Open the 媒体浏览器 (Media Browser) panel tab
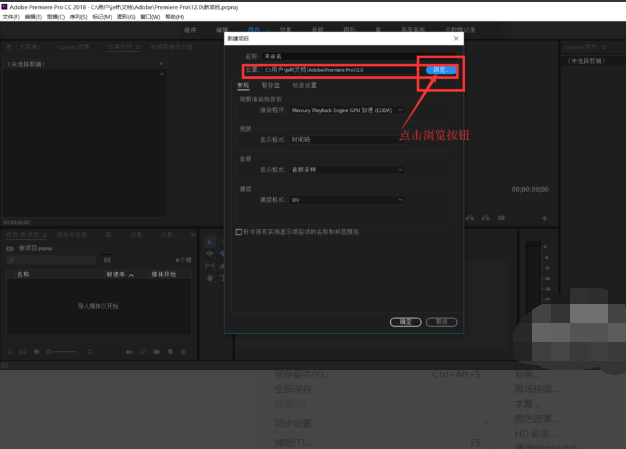The image size is (626, 449). [71, 235]
